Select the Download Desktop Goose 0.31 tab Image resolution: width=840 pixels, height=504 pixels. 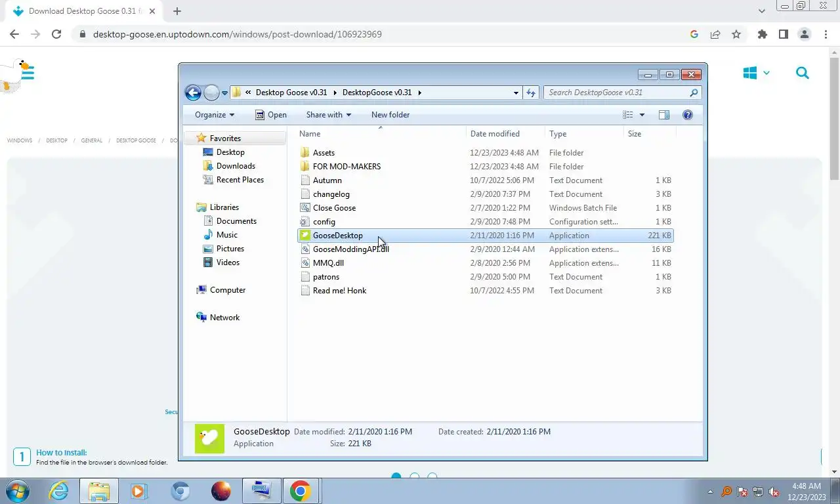coord(85,11)
